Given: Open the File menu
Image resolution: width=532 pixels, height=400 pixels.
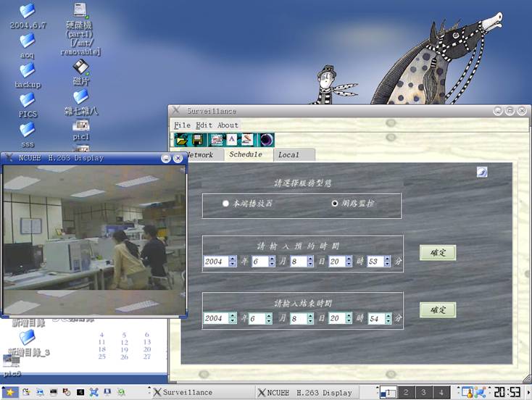Looking at the screenshot, I should coord(182,125).
